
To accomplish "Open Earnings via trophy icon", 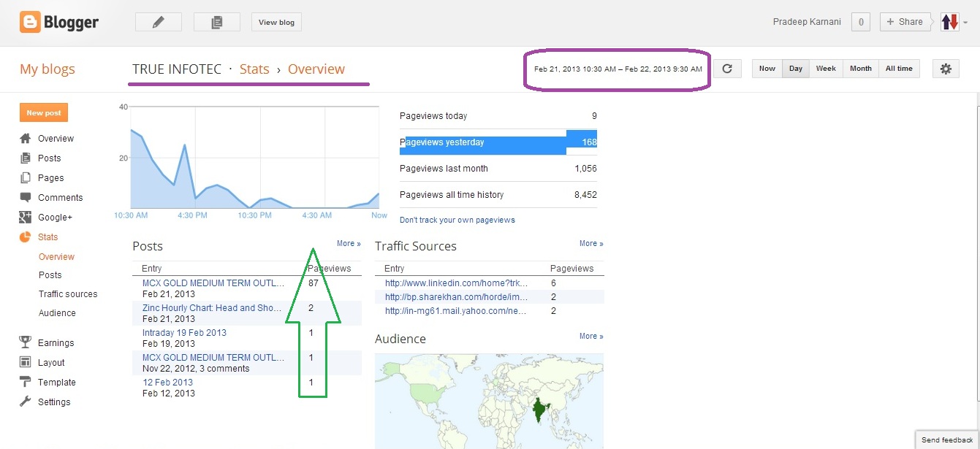I will tap(26, 343).
